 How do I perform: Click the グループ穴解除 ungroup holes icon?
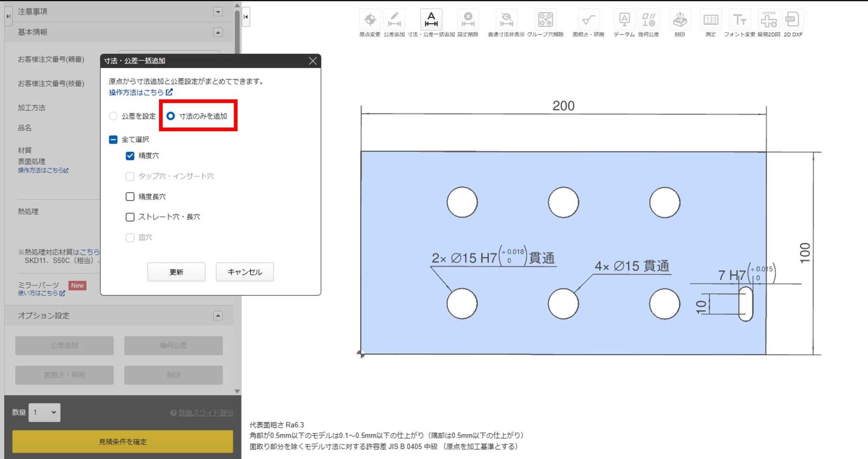545,20
